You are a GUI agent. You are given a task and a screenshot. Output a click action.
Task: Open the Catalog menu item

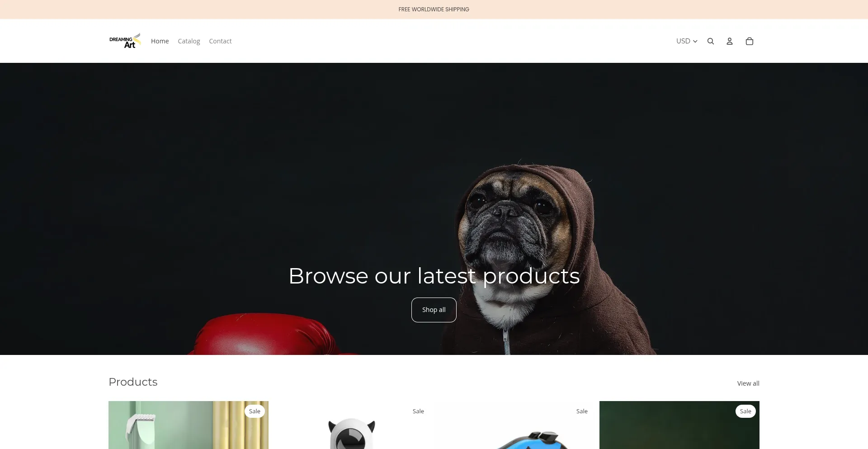(x=189, y=41)
